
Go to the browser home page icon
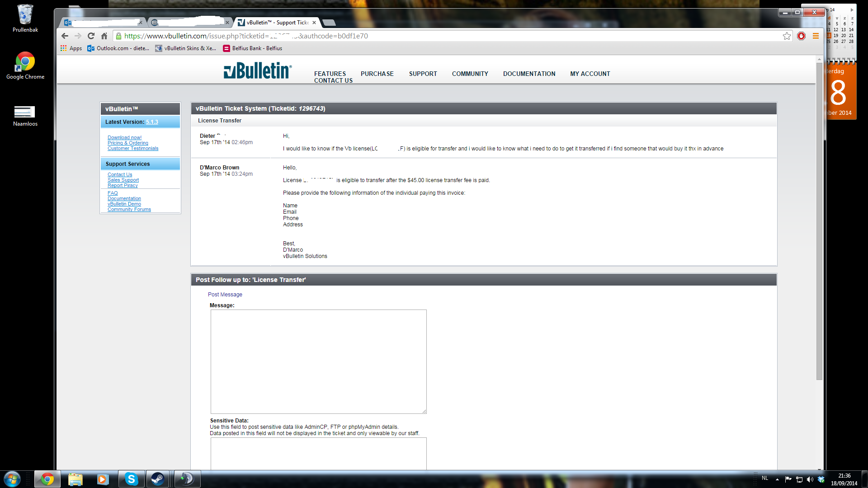[x=104, y=36]
